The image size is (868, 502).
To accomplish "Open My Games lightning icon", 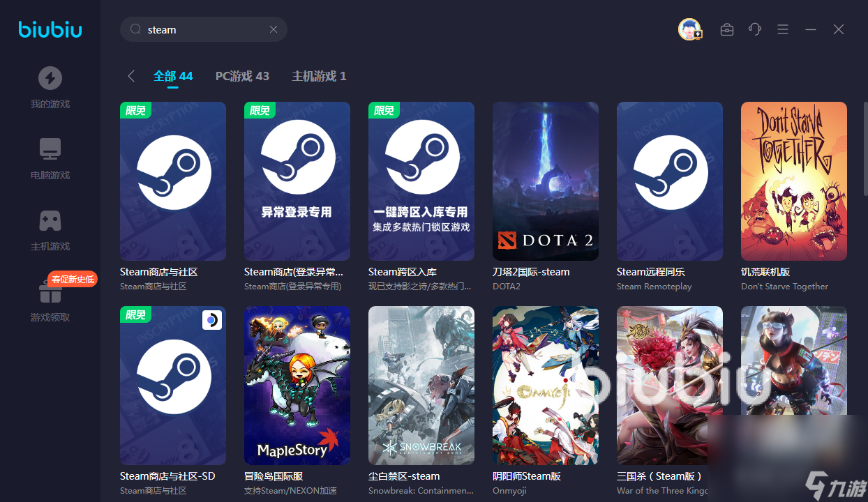I will tap(50, 78).
